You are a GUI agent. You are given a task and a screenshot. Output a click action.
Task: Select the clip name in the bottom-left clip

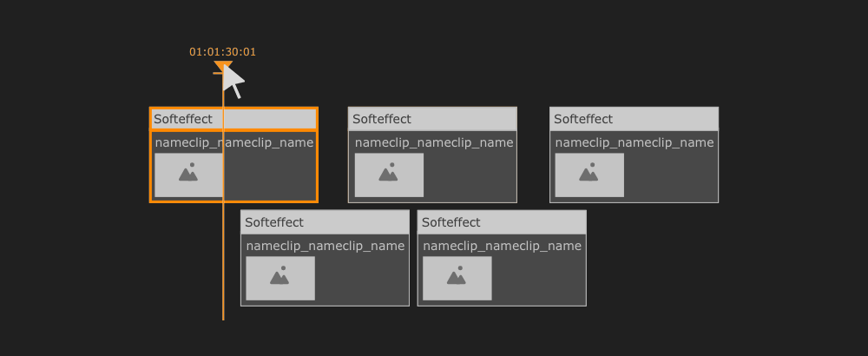coord(325,246)
